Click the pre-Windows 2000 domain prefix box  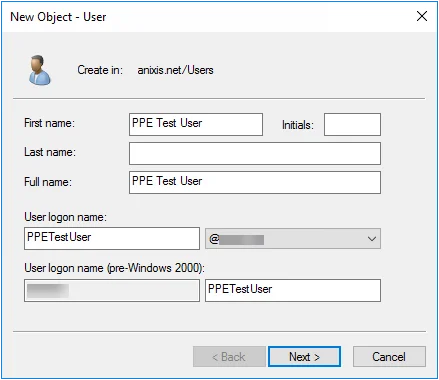pos(112,291)
